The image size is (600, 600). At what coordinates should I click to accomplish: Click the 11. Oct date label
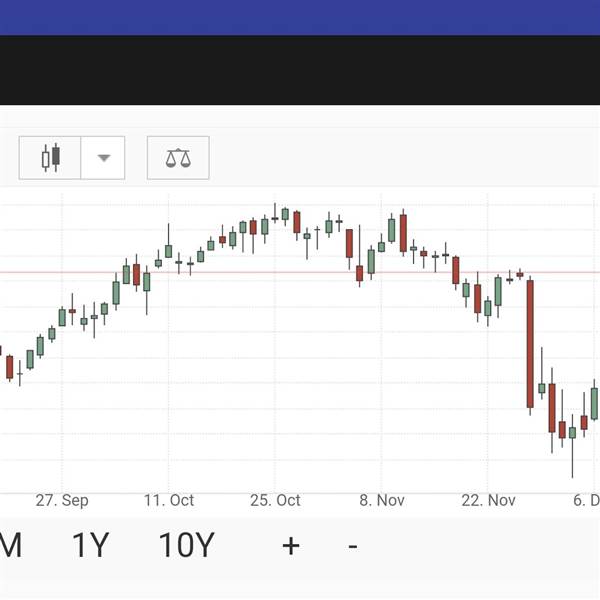pos(169,500)
